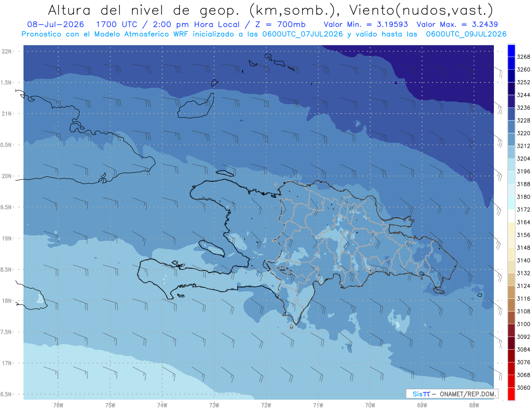Click the 3260 color bar label
The image size is (532, 411).
tap(524, 70)
